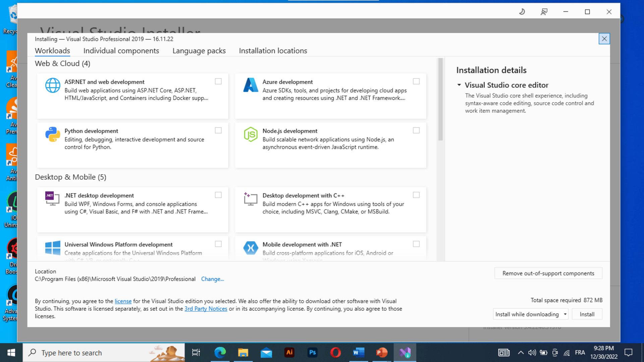Image resolution: width=644 pixels, height=362 pixels.
Task: Click the Desktop development with C++ icon
Action: click(250, 199)
